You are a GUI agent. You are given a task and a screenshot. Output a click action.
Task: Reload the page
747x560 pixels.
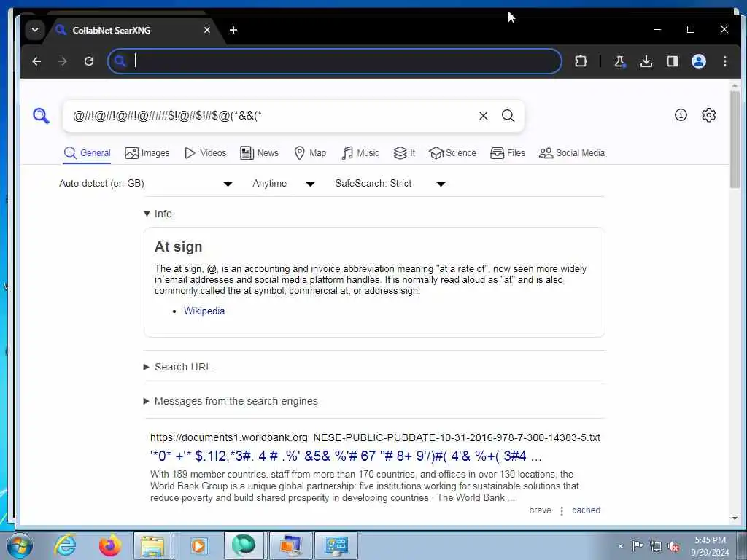coord(88,61)
